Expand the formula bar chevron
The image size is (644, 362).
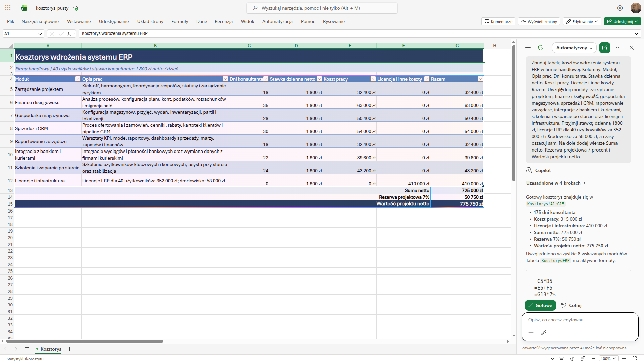click(x=636, y=34)
